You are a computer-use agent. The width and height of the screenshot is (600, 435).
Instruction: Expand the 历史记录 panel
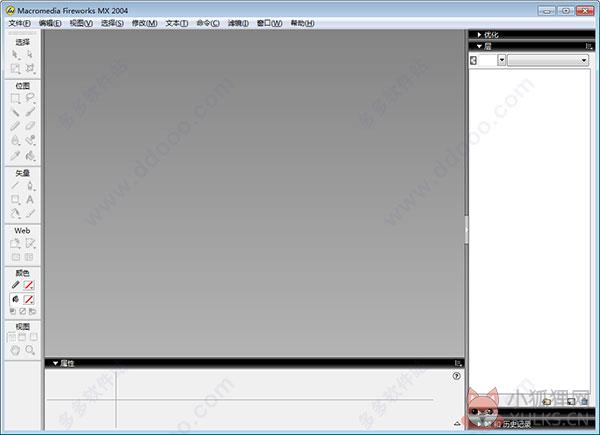coord(480,424)
